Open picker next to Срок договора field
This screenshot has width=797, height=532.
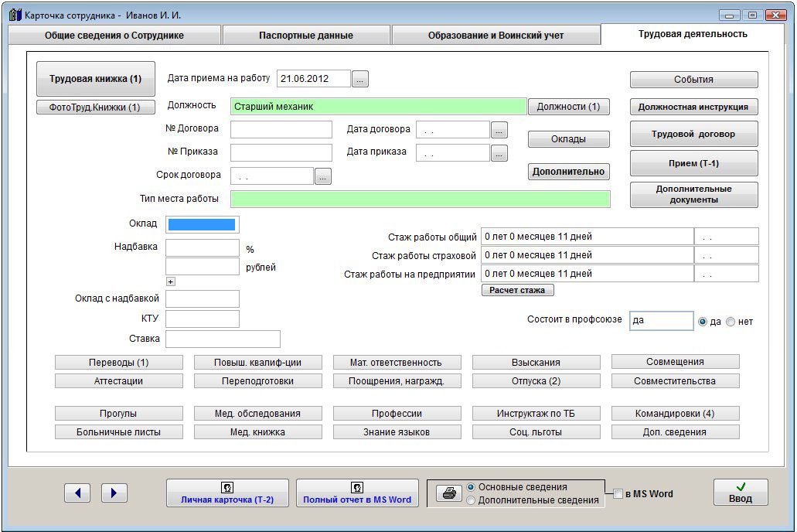[323, 176]
